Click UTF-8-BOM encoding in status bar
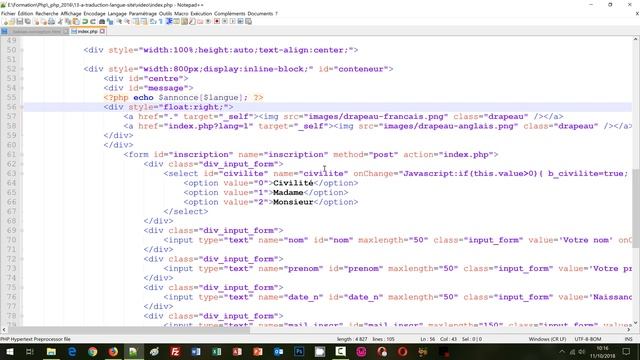This screenshot has width=640, height=360. [588, 339]
